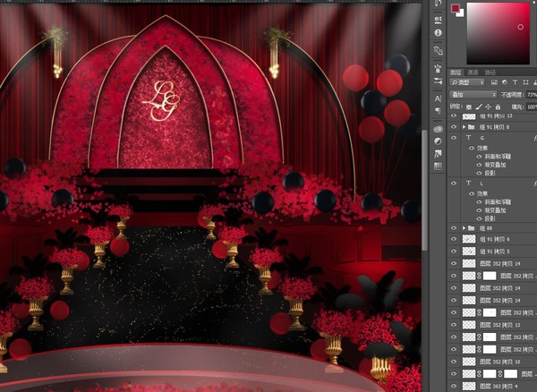
Task: Click the 不透明度 opacity value field
Action: [x=531, y=95]
